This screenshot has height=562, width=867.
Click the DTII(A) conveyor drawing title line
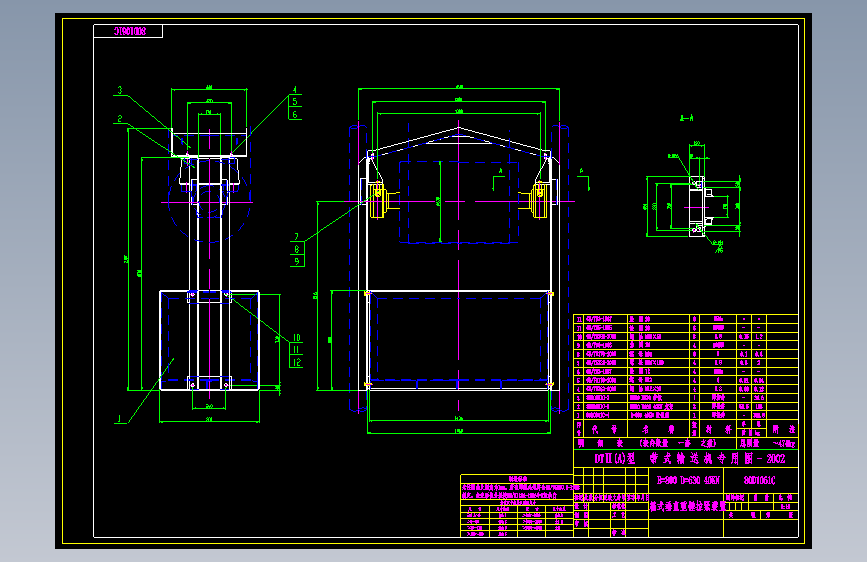pos(689,459)
